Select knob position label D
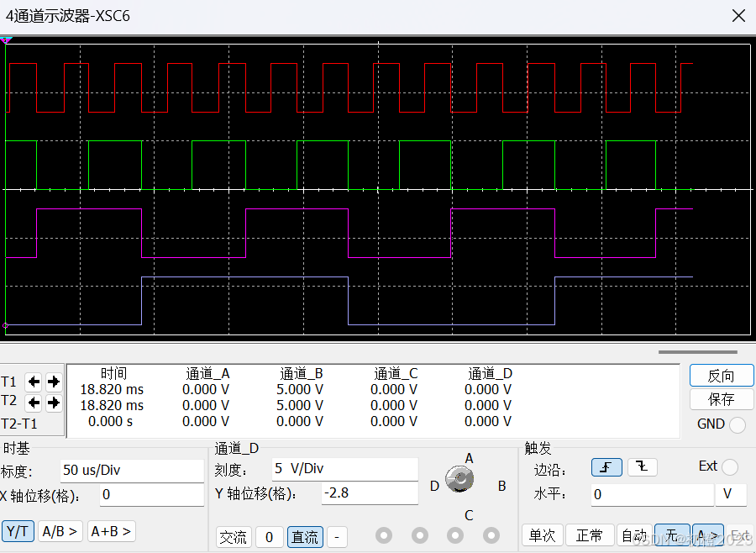 click(434, 486)
